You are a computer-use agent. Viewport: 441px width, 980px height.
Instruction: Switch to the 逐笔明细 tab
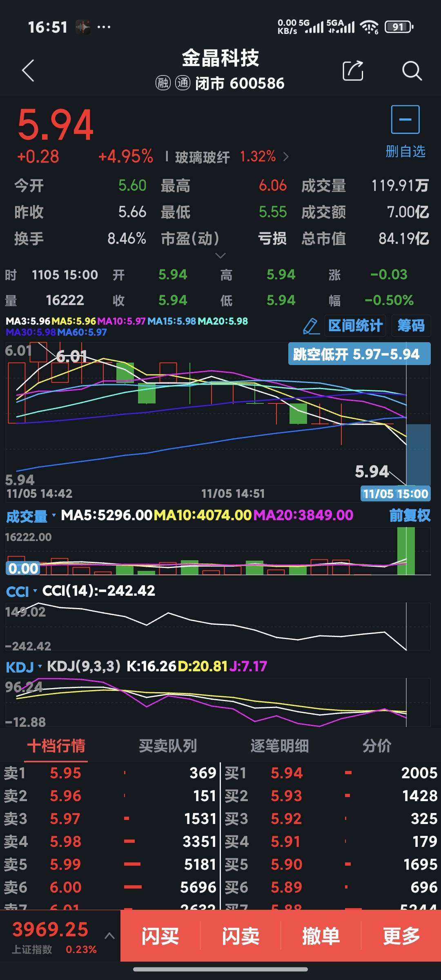tap(280, 746)
